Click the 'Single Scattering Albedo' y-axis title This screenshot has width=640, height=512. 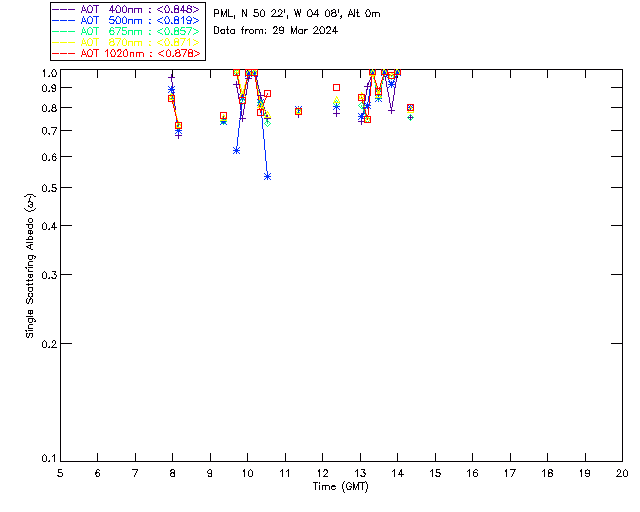coord(30,266)
